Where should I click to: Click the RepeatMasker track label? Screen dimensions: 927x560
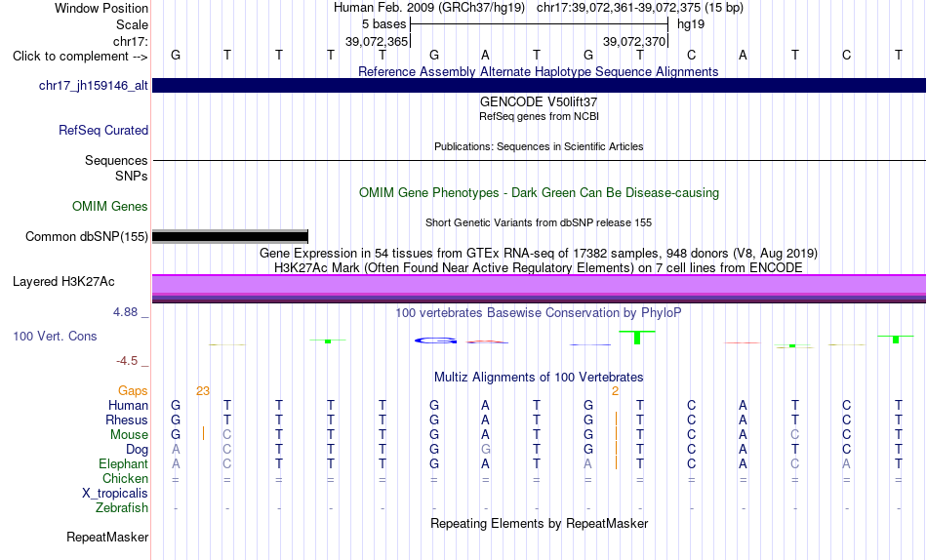pos(107,537)
